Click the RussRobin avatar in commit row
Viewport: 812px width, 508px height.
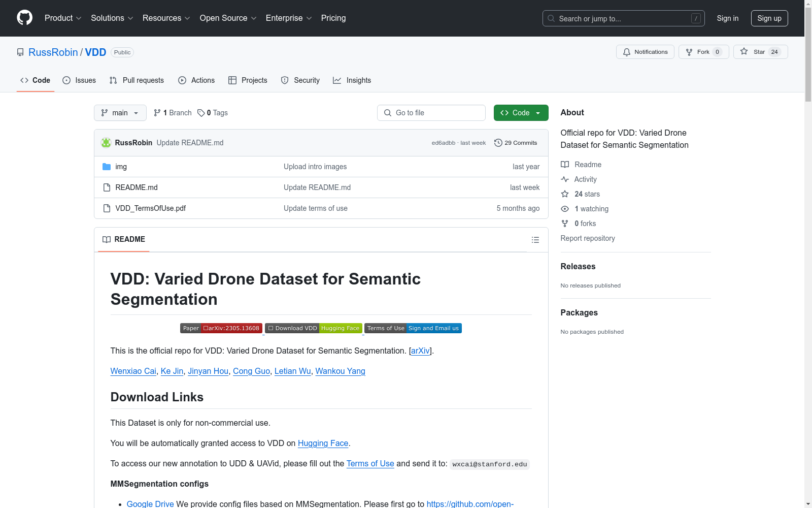tap(106, 143)
